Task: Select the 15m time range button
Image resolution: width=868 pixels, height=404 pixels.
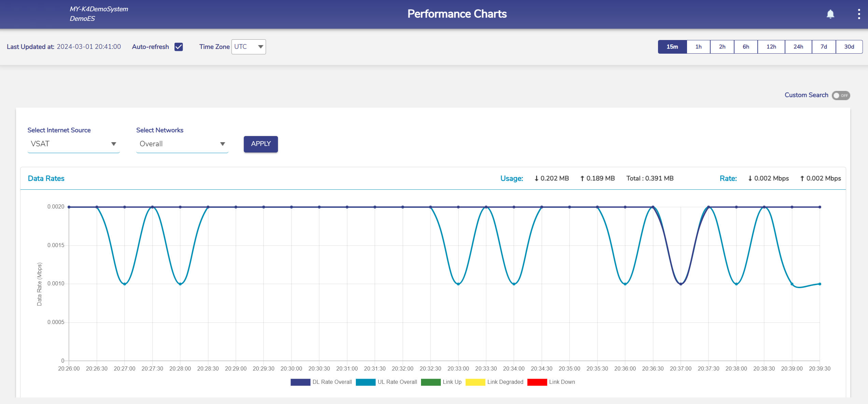Action: [672, 47]
